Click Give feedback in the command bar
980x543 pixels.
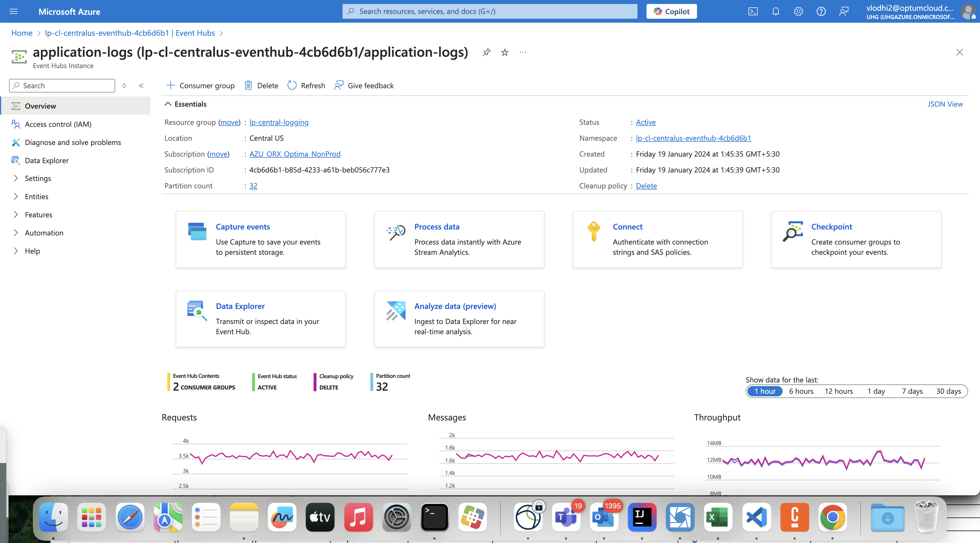[364, 86]
